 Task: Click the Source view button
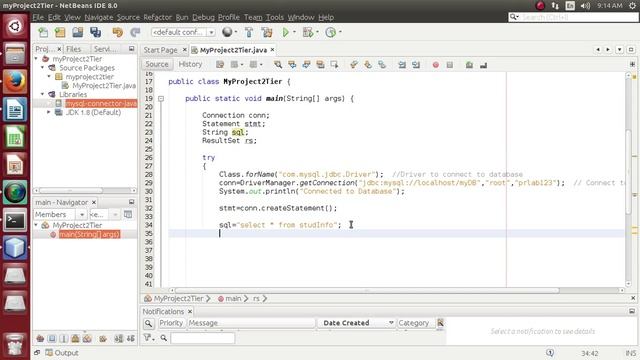[157, 64]
